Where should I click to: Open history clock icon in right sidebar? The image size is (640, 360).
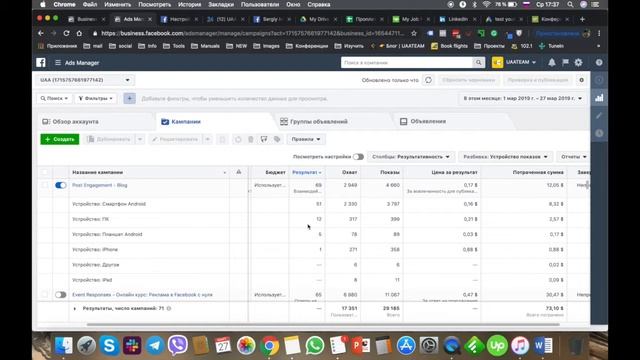599,133
